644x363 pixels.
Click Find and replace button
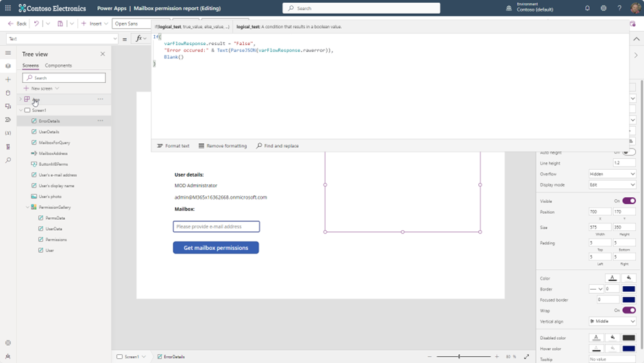pos(277,146)
